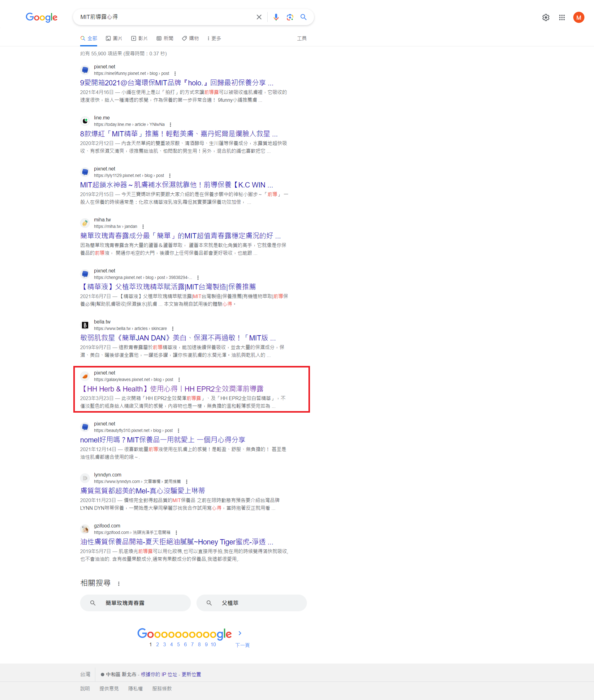Open the 說明 help footer link
The width and height of the screenshot is (594, 700).
coord(85,689)
